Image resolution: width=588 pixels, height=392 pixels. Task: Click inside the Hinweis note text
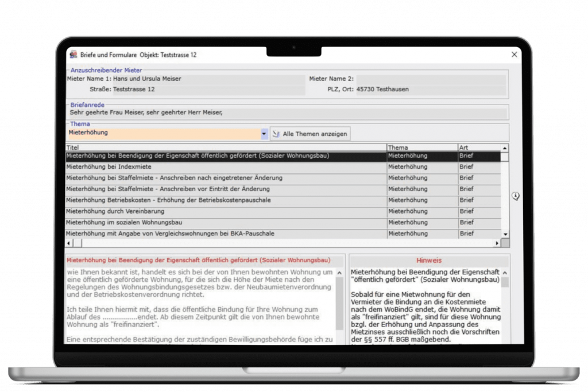[x=425, y=305]
